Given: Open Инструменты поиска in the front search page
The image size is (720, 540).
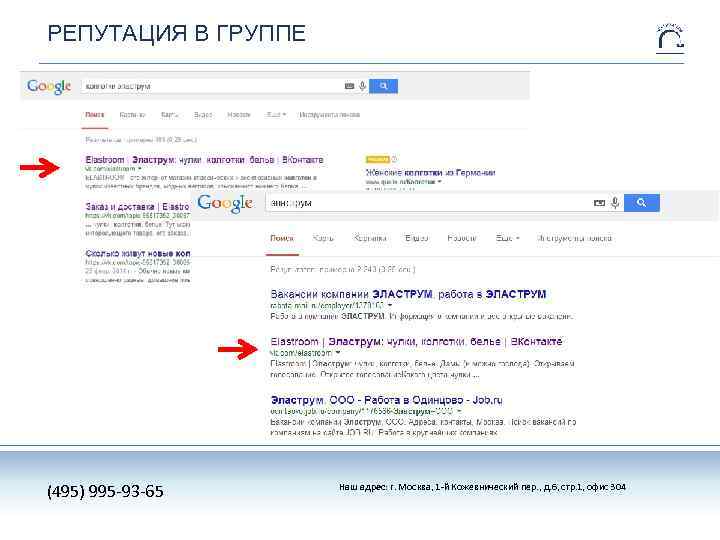Looking at the screenshot, I should [x=574, y=238].
